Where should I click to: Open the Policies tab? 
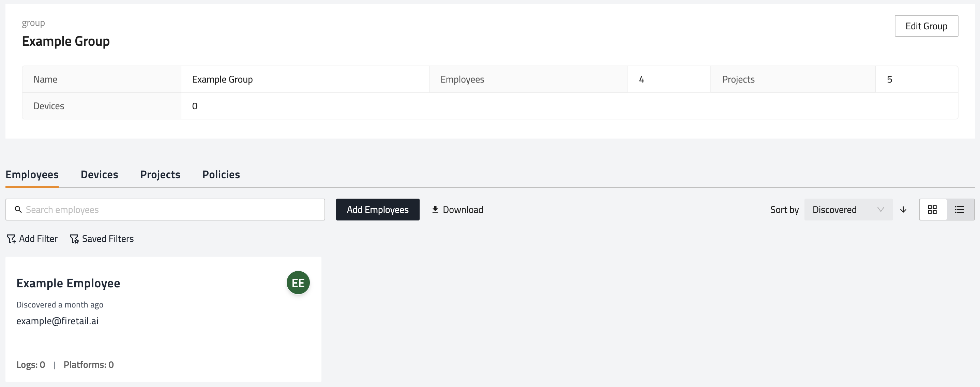click(221, 174)
